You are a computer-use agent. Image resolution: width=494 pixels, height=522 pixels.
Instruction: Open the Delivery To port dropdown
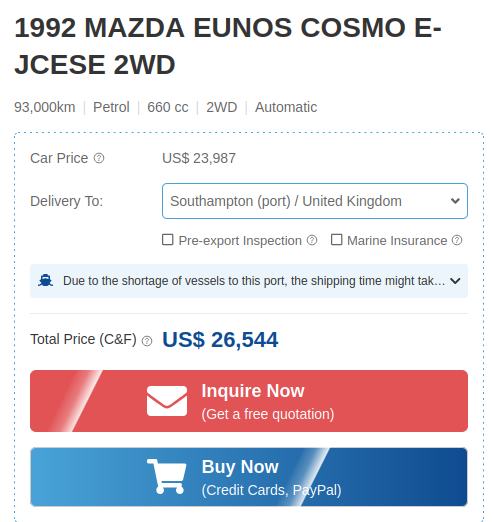click(315, 201)
